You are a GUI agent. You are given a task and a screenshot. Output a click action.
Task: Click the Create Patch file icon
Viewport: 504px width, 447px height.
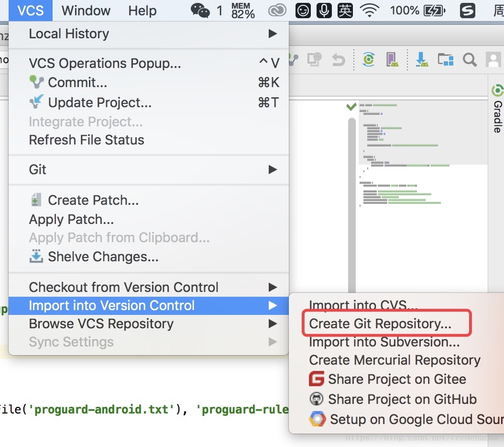click(x=36, y=200)
